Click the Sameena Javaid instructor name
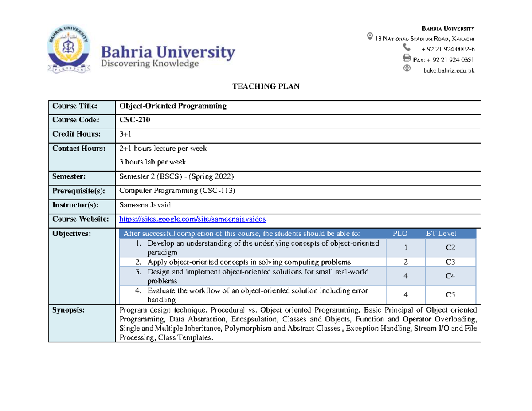 [144, 205]
